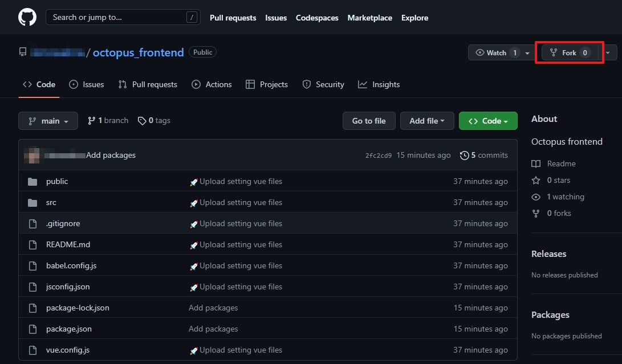
Task: Click the file icon beside README.md
Action: 33,244
